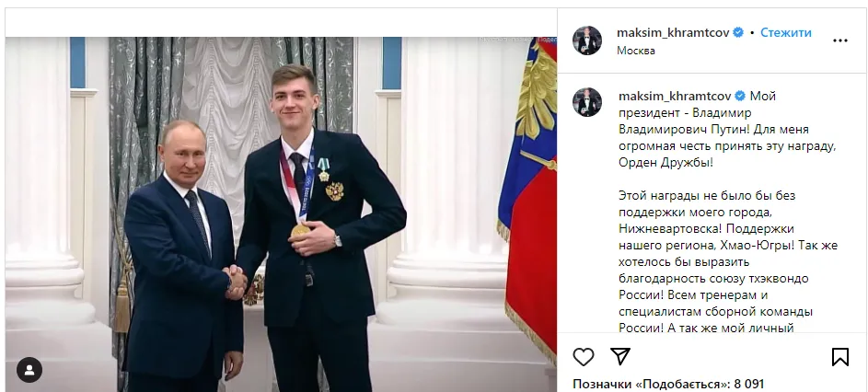Open maksim_khramtcov username link in caption
The image size is (868, 392).
click(675, 97)
